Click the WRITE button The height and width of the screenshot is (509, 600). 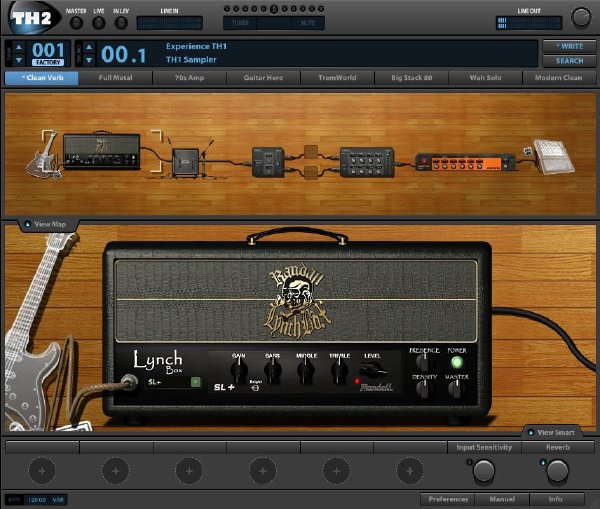pyautogui.click(x=569, y=46)
